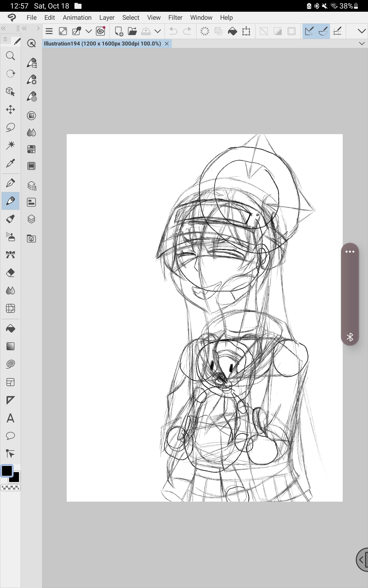368x588 pixels.
Task: Collapse the second palette column double arrows
Action: click(24, 28)
